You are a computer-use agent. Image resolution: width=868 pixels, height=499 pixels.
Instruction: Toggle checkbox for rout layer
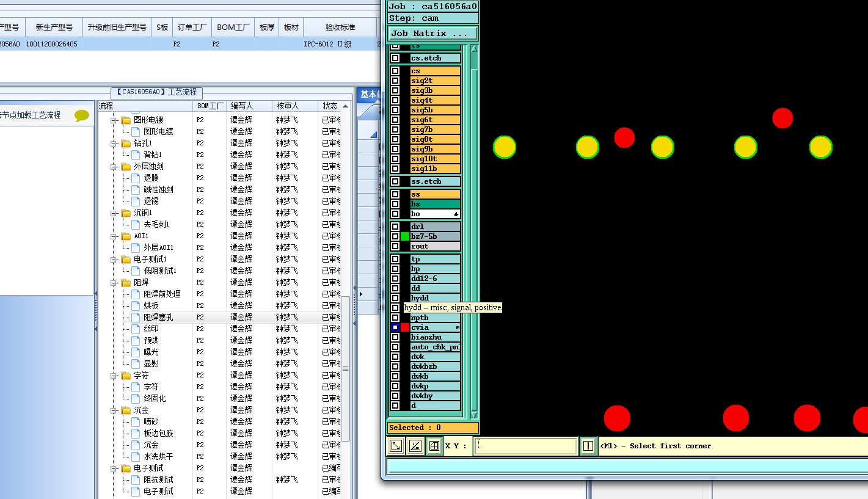395,246
